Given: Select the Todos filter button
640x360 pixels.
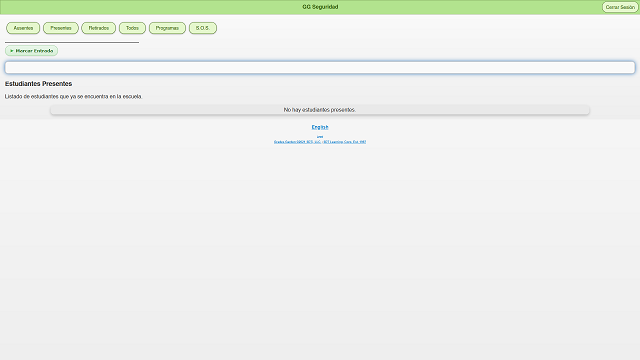Looking at the screenshot, I should click(132, 28).
